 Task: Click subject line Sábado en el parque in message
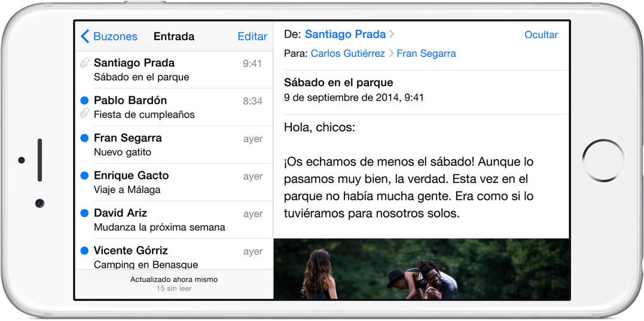338,82
